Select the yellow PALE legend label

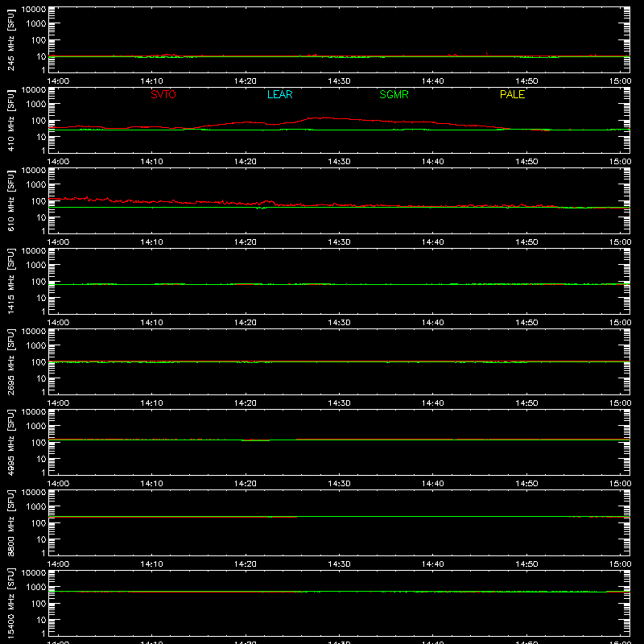pyautogui.click(x=512, y=94)
